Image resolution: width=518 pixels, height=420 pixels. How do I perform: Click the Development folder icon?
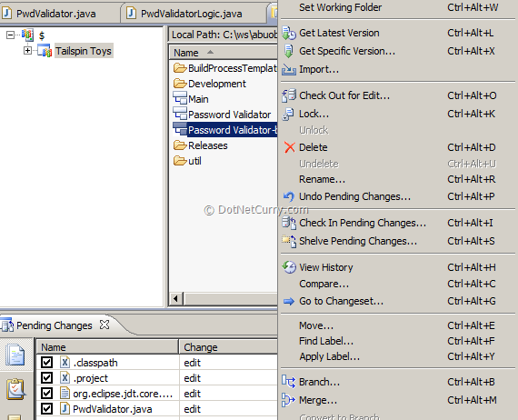(180, 84)
